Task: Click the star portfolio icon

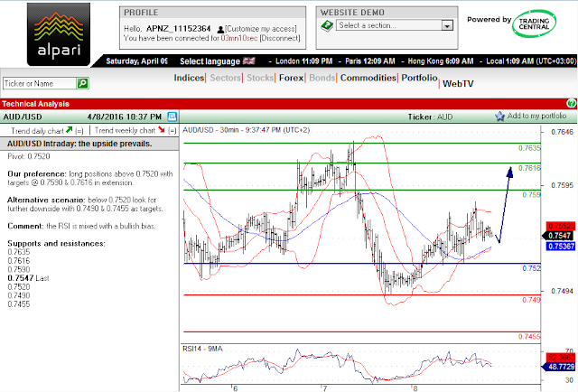Action: click(499, 117)
